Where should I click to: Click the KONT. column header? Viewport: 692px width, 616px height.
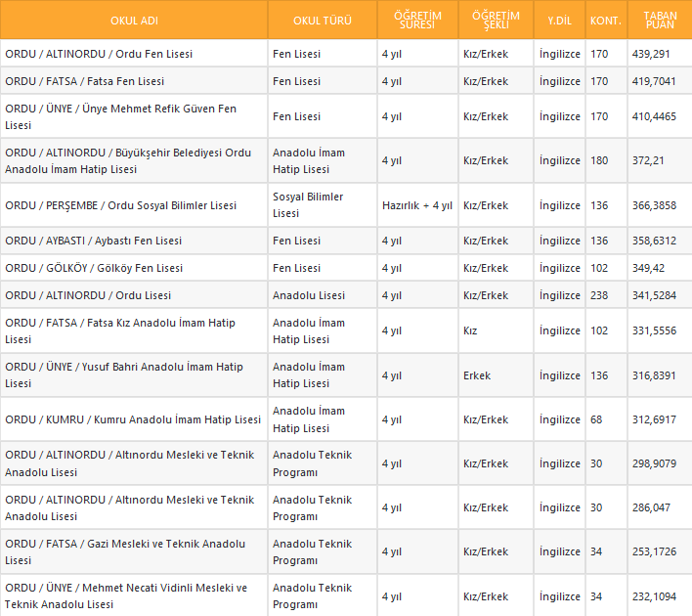607,21
